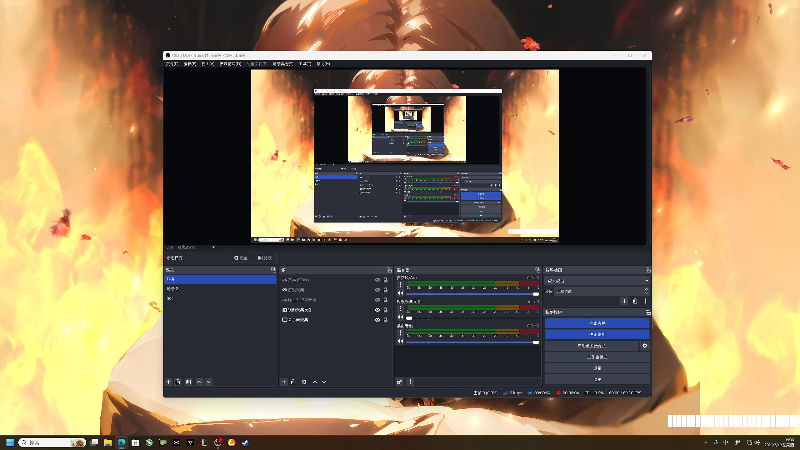
Task: Open the File menu
Action: click(172, 64)
